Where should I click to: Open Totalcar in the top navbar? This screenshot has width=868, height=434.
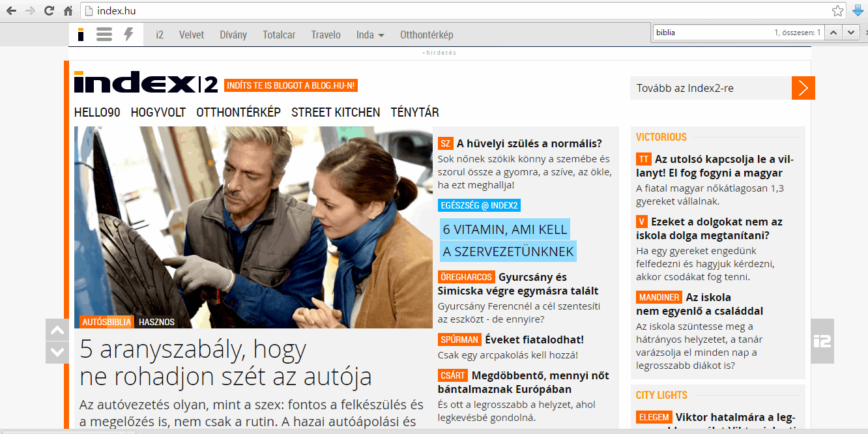click(x=279, y=35)
